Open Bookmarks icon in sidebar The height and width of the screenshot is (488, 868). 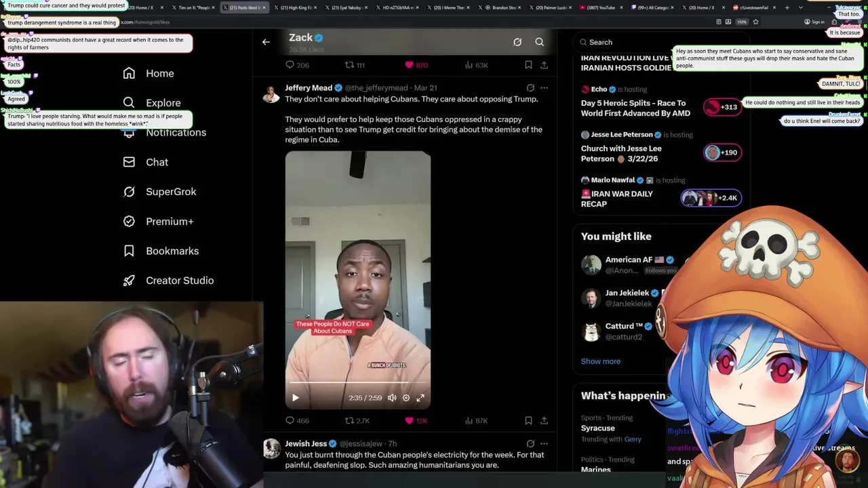pos(129,251)
